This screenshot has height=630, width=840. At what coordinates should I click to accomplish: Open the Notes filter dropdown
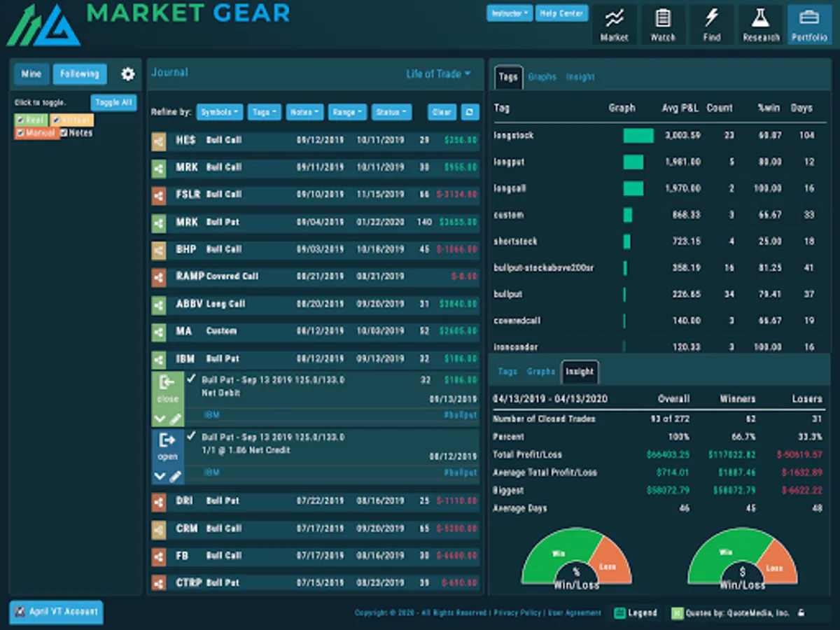tap(304, 112)
